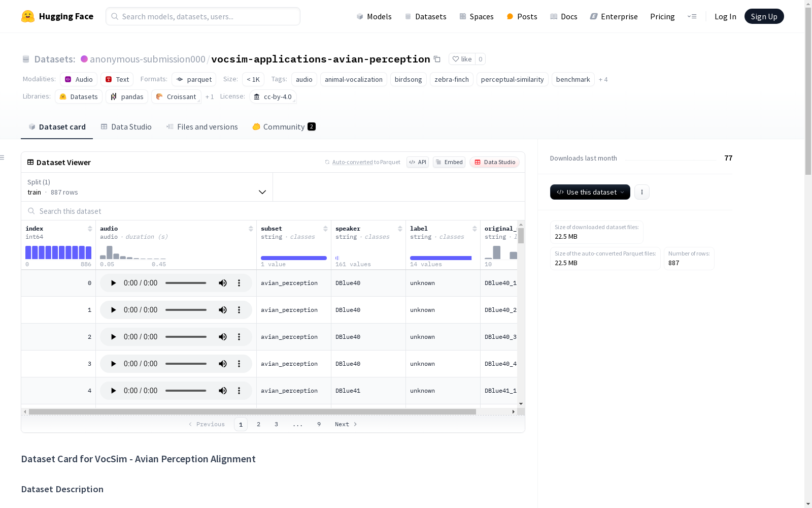Play audio in row 0
Screen dimensions: 812x508
click(113, 283)
